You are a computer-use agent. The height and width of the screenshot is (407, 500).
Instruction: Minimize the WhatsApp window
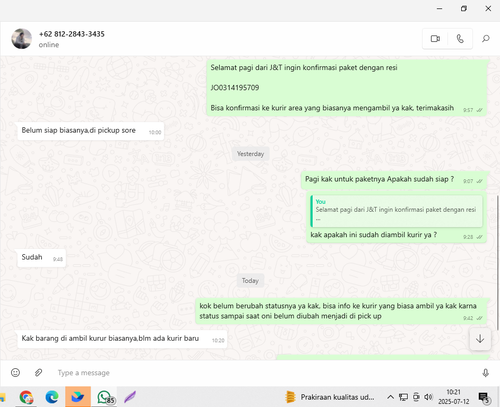(x=440, y=9)
